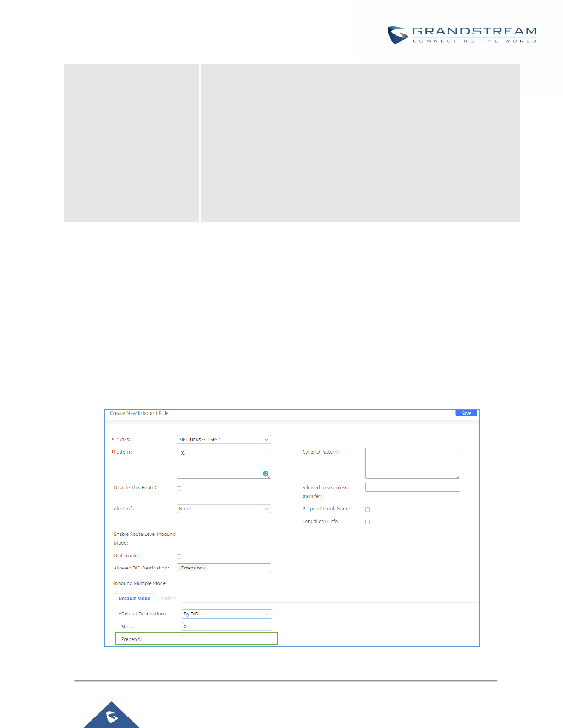Tick the Dial Trunk checkbox

click(x=179, y=557)
